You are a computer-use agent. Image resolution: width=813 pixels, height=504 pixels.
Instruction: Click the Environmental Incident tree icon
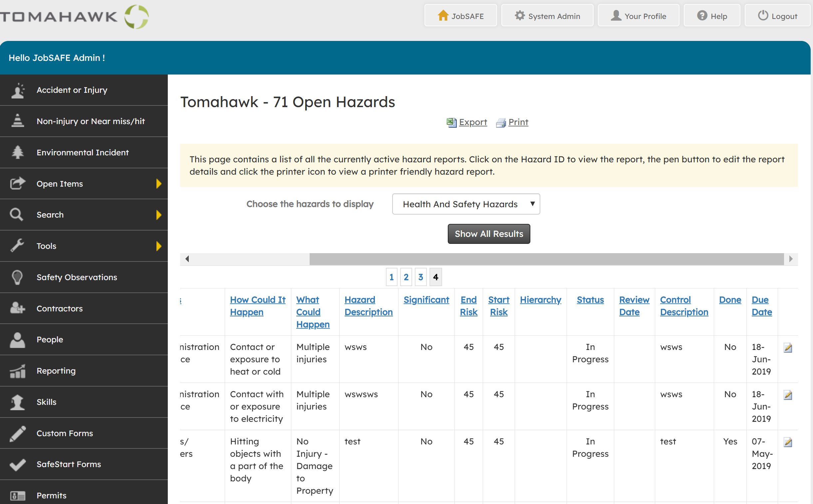[x=18, y=152]
